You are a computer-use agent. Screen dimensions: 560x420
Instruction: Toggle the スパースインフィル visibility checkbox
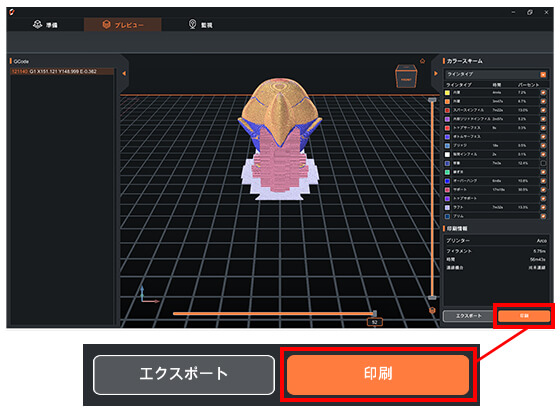click(543, 110)
